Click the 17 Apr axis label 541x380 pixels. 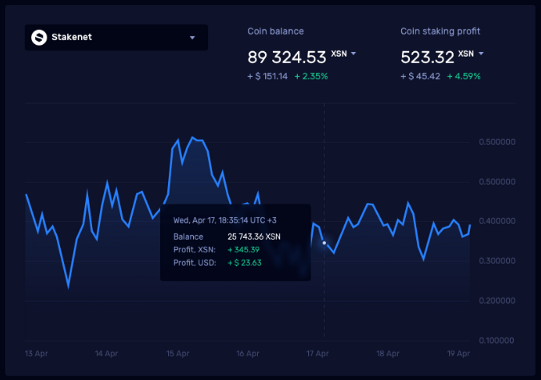coord(318,353)
